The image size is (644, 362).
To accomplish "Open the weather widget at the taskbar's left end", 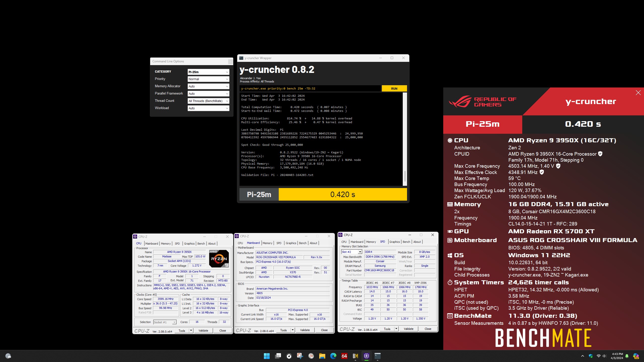I will 8,356.
